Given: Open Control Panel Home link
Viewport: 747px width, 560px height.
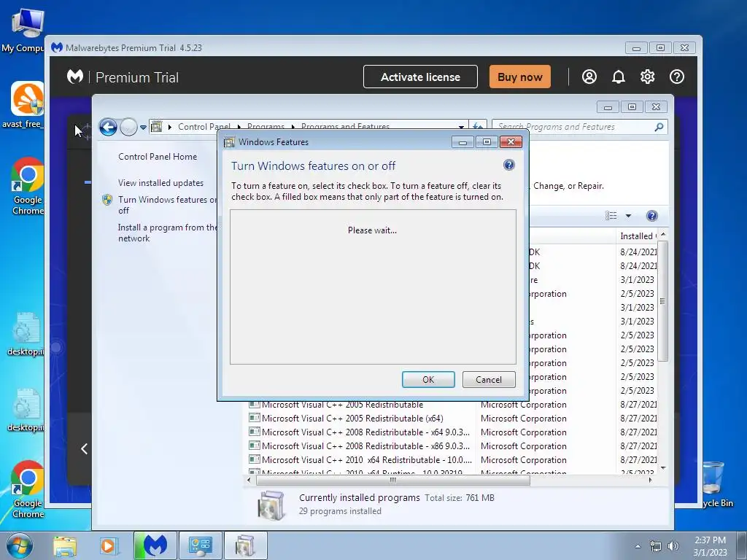Looking at the screenshot, I should tap(158, 157).
